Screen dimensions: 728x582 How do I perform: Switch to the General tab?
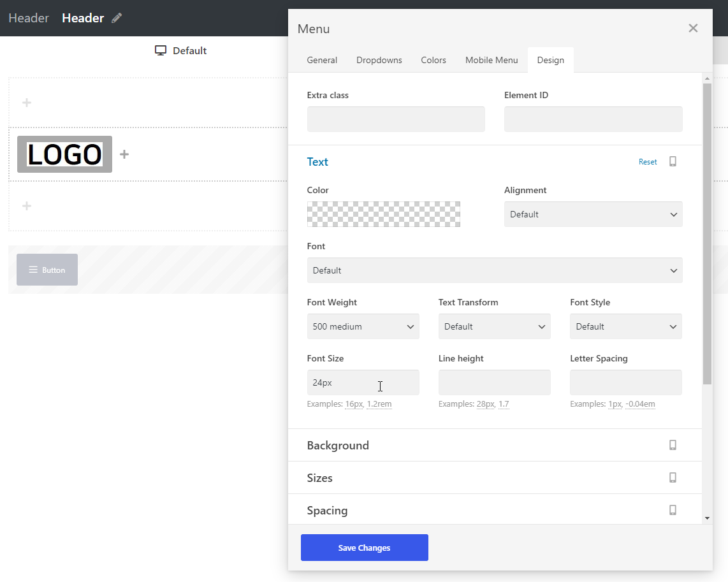point(322,60)
